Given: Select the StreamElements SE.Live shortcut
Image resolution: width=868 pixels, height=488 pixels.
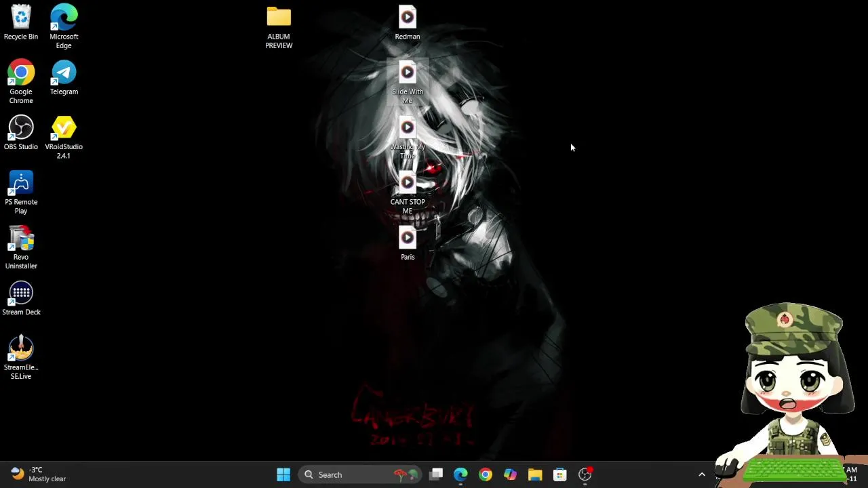Looking at the screenshot, I should tap(21, 358).
